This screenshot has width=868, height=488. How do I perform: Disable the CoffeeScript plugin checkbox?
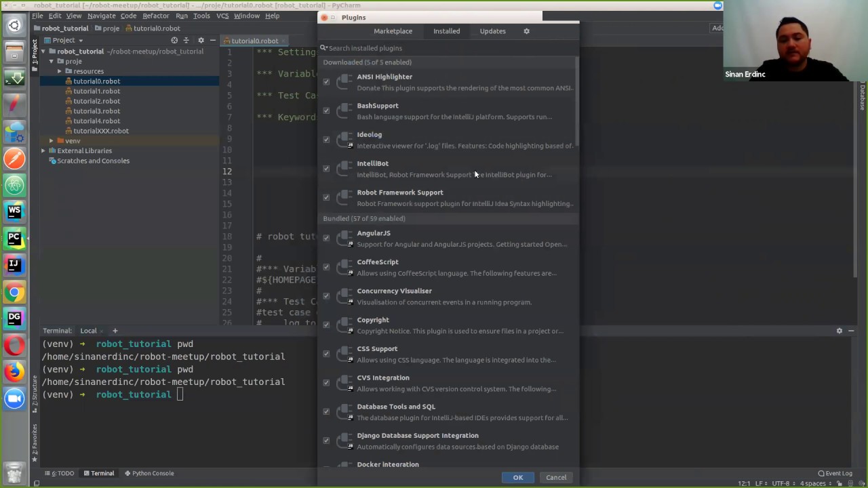pos(326,267)
